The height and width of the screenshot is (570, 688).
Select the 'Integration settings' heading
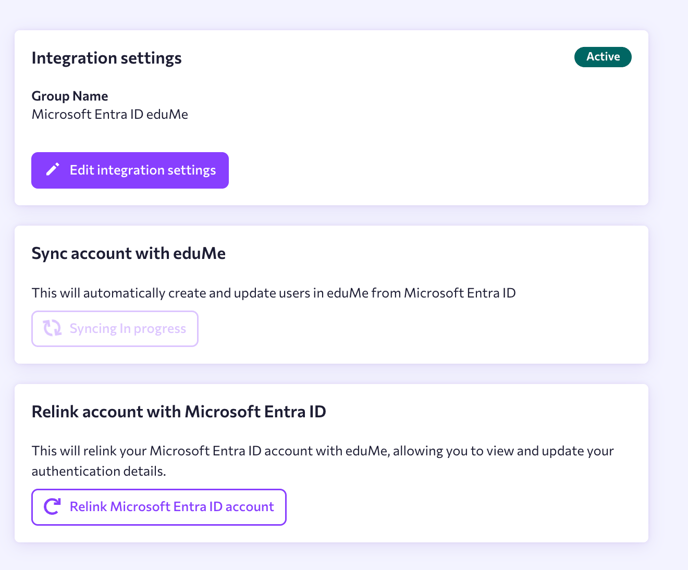[x=106, y=58]
